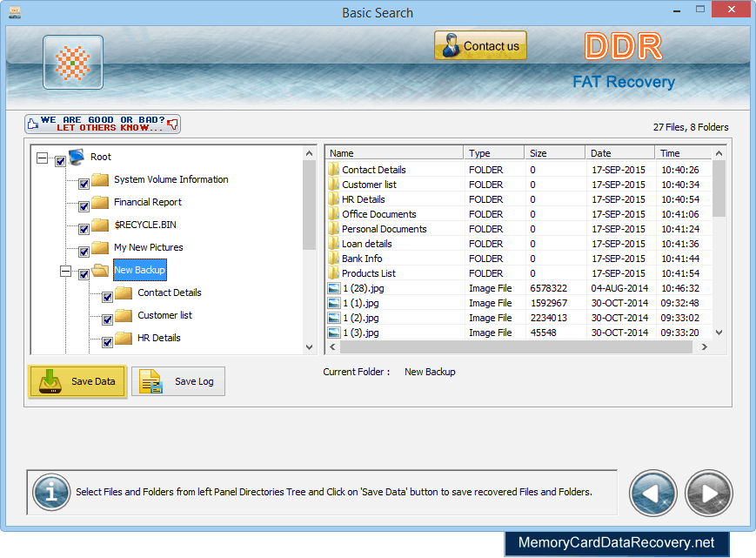The width and height of the screenshot is (756, 558).
Task: Select Office Documents folder row
Action: click(518, 214)
